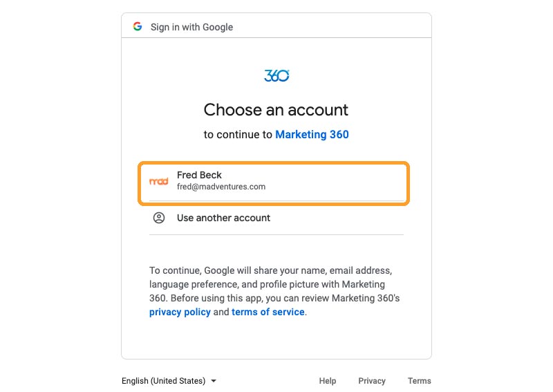
Task: Click the Choose an account heading
Action: tap(276, 110)
